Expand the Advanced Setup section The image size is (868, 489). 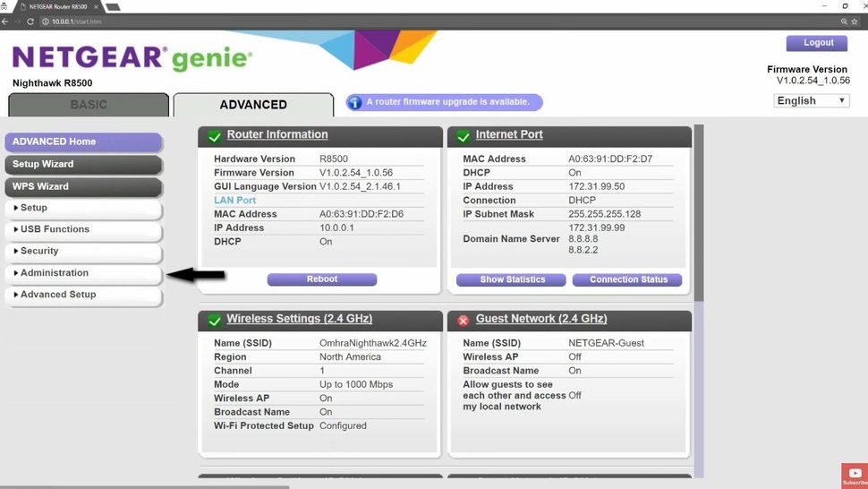click(83, 295)
